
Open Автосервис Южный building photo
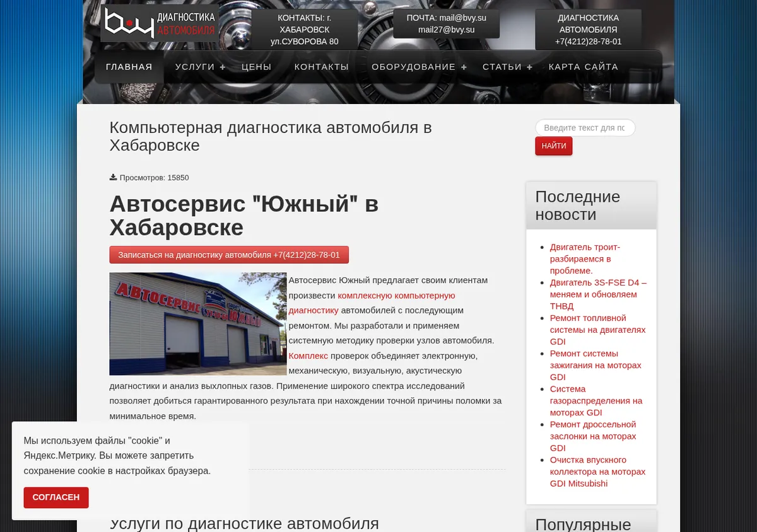pyautogui.click(x=198, y=324)
